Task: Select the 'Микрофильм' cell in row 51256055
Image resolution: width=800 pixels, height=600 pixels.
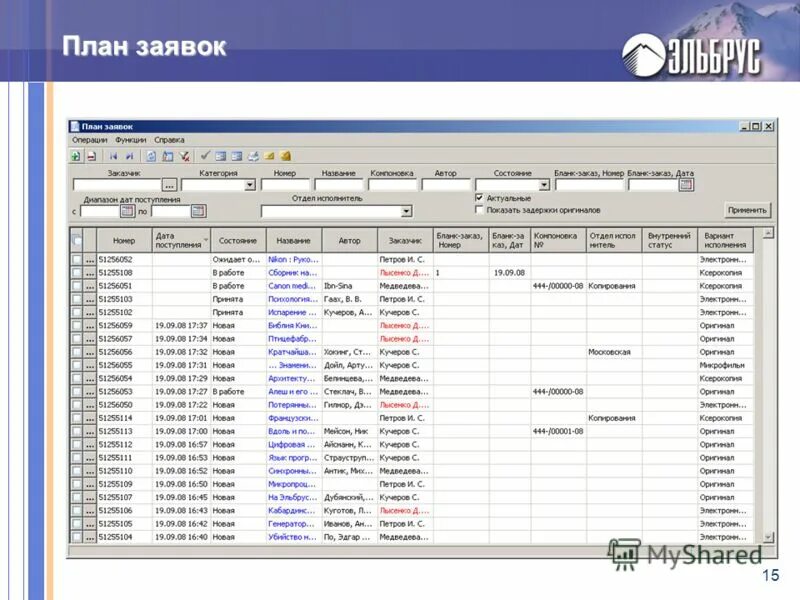Action: click(725, 365)
